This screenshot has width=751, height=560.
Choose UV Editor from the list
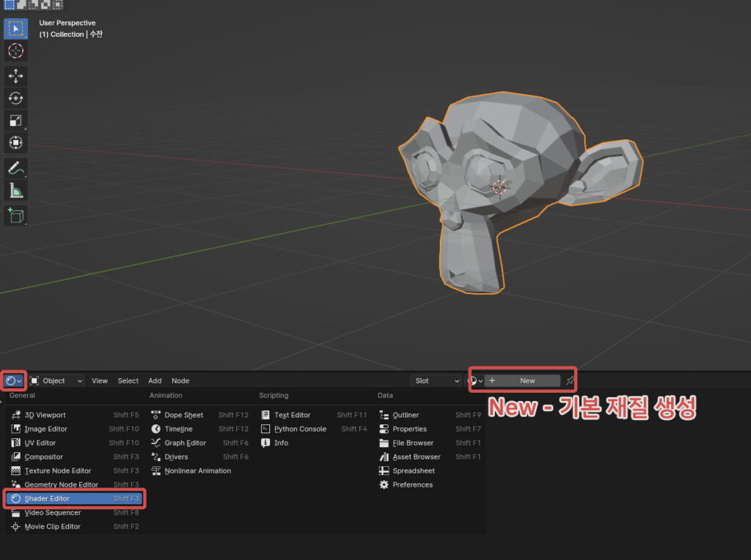75,443
